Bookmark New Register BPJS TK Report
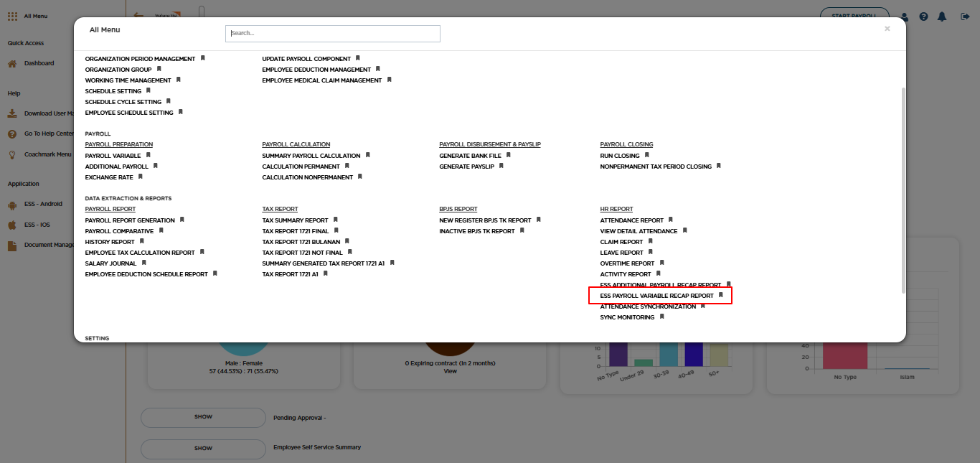Screen dimensions: 980x463 click(x=539, y=220)
